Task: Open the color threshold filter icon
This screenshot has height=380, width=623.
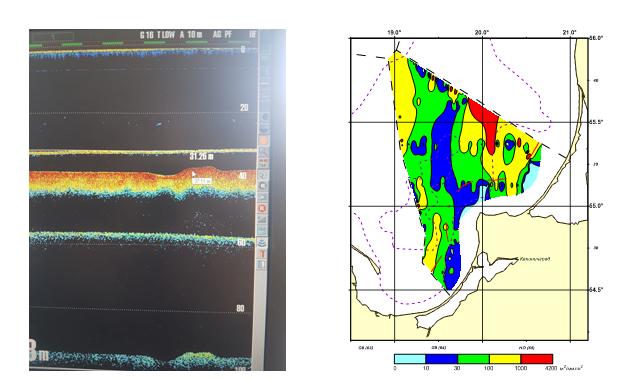Action: [x=263, y=163]
